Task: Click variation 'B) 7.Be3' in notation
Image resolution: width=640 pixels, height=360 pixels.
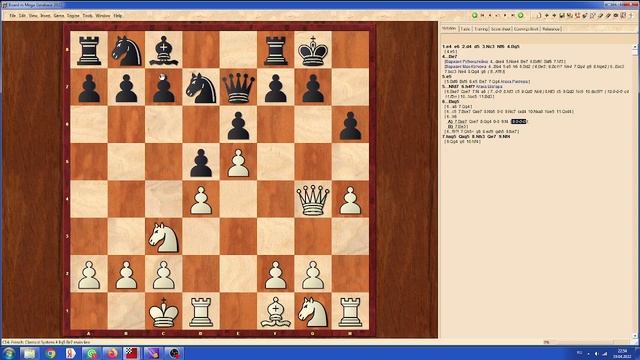Action: pos(458,127)
